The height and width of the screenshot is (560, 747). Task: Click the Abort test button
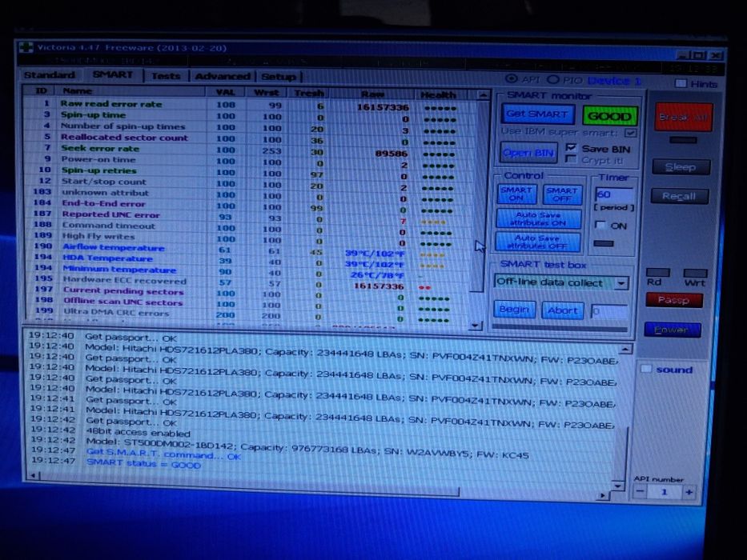pyautogui.click(x=563, y=310)
